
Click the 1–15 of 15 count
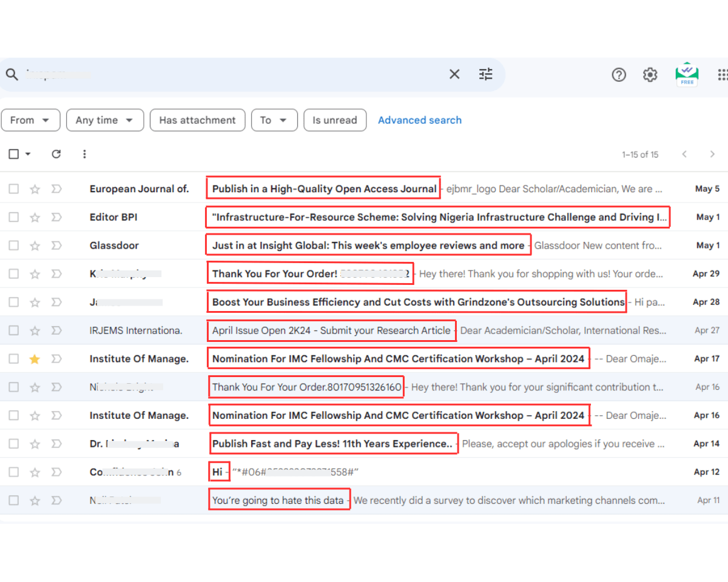coord(640,155)
